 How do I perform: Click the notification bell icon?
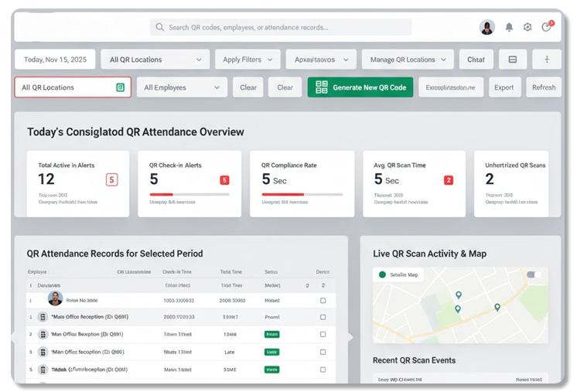pyautogui.click(x=509, y=27)
